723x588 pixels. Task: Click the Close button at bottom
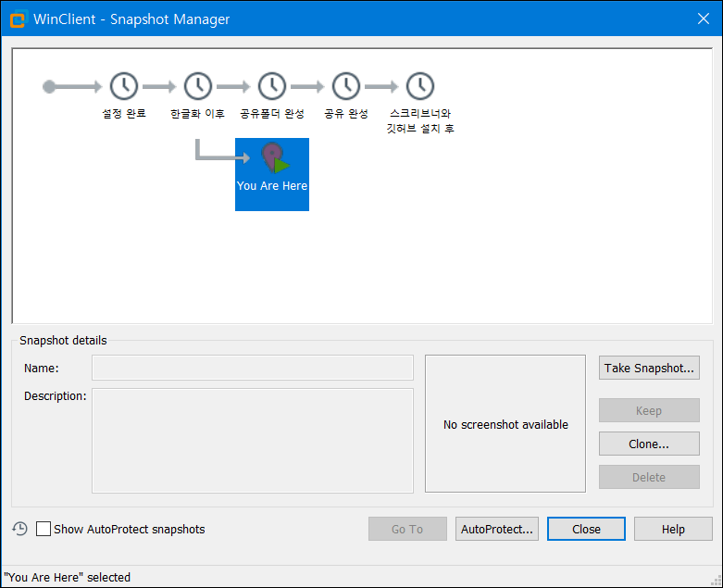click(x=587, y=529)
